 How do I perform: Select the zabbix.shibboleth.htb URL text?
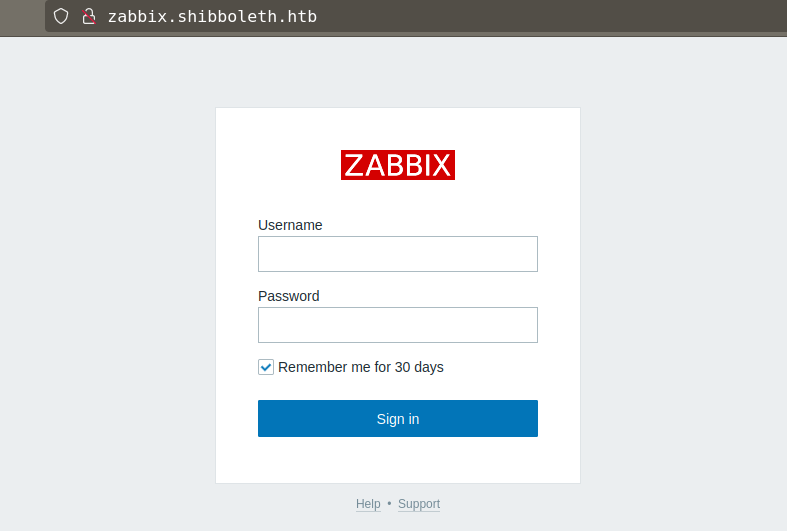point(212,16)
